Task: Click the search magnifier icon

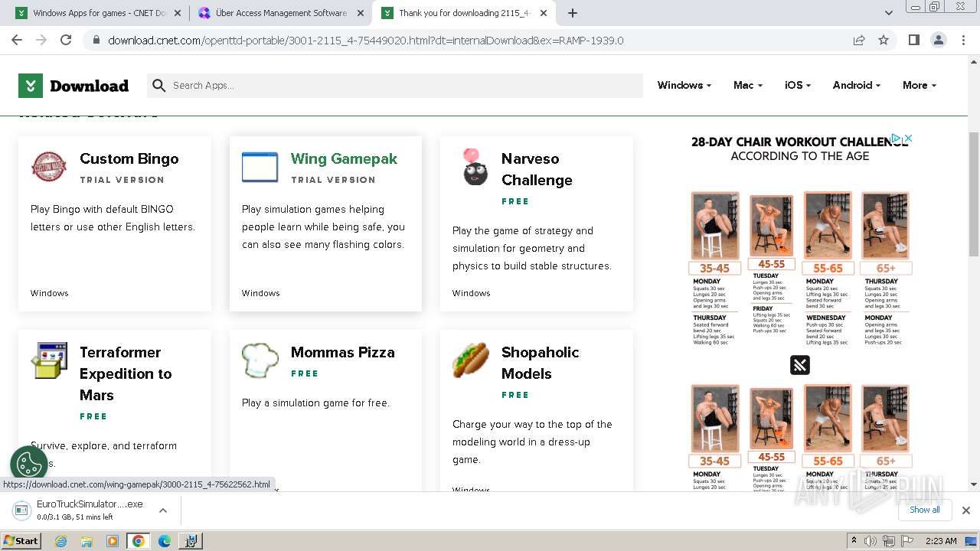Action: (x=158, y=86)
